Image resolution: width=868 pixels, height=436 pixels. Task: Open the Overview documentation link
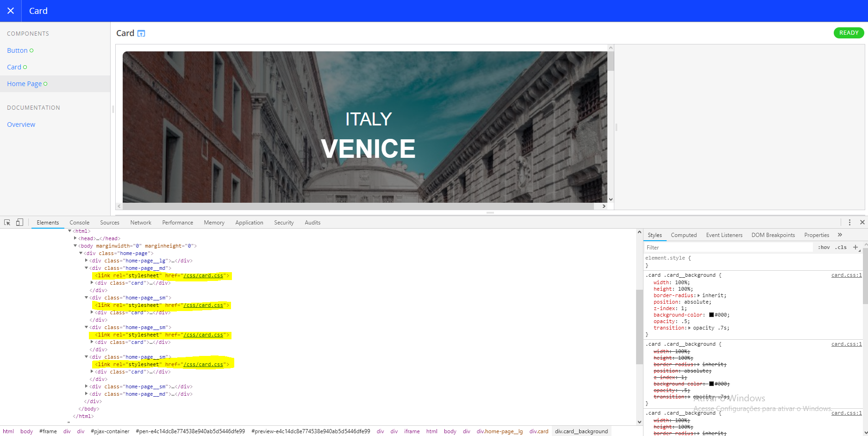pyautogui.click(x=21, y=125)
